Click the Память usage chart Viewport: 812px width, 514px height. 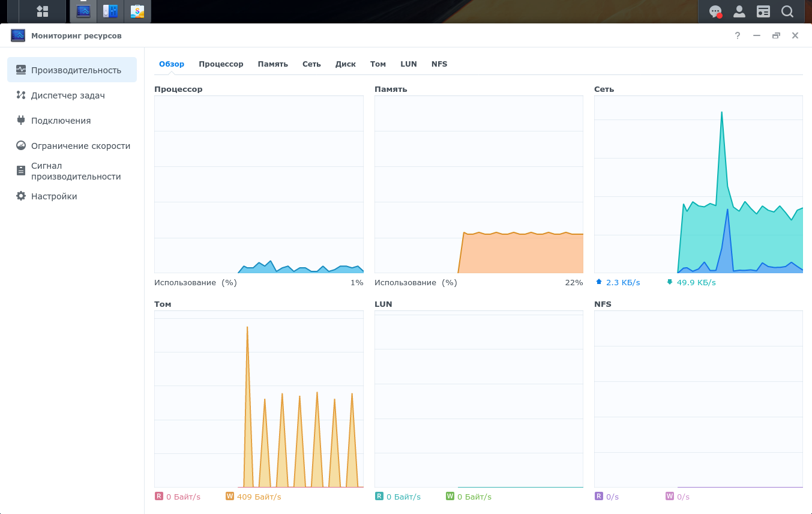tap(479, 184)
